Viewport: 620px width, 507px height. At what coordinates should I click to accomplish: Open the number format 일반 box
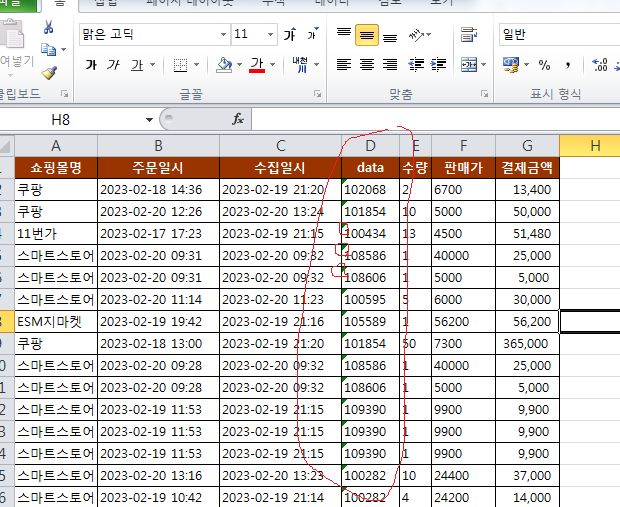[559, 34]
